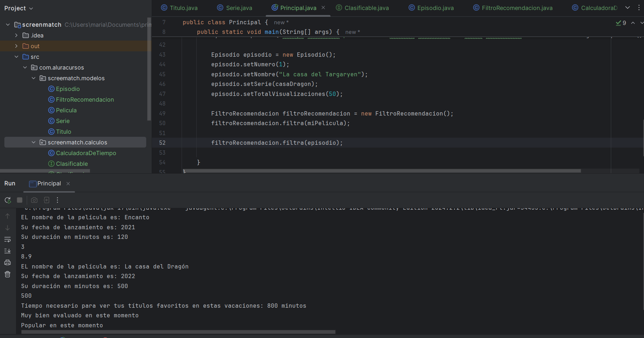
Task: Collapse the screenmatch.calculos package
Action: [34, 142]
